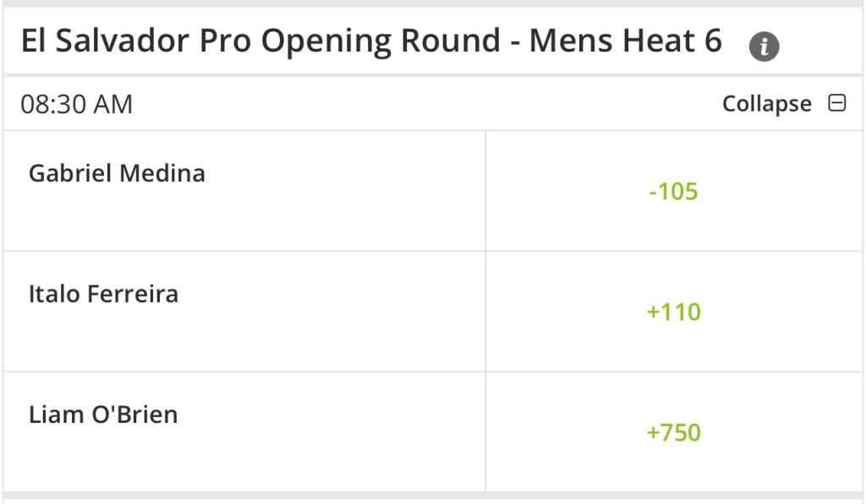Click the Mens Heat 6 text in the header

[626, 41]
